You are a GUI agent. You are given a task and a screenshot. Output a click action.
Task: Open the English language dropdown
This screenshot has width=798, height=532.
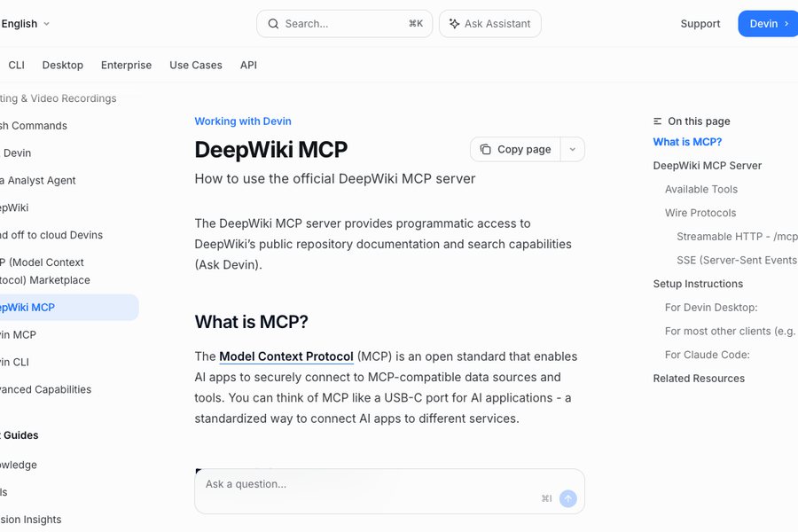point(25,24)
